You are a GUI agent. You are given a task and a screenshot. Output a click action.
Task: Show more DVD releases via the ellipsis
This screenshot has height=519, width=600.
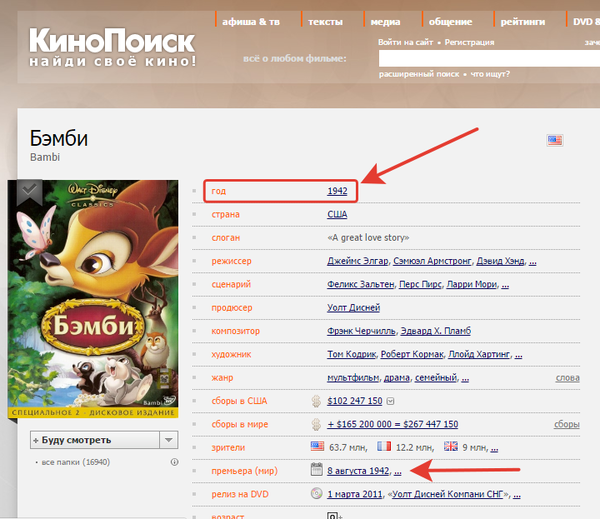coord(517,495)
